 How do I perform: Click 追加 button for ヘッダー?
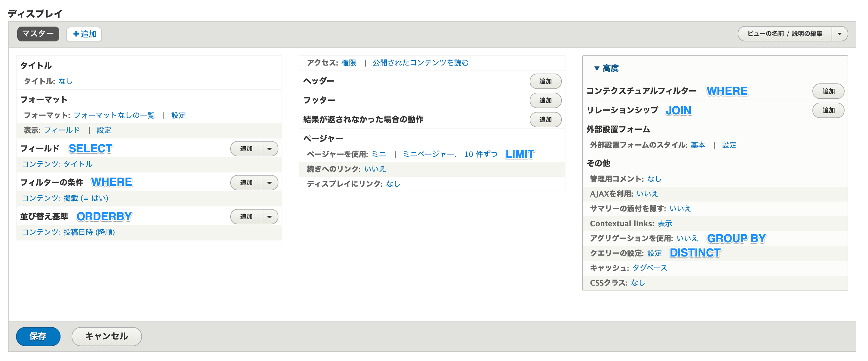point(545,81)
